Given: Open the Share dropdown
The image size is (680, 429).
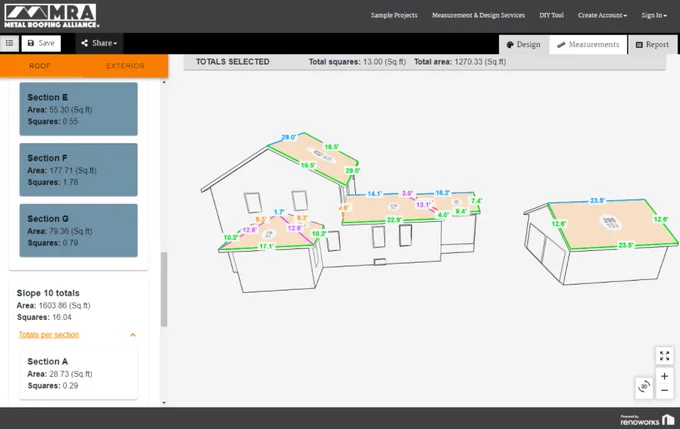Looking at the screenshot, I should [x=99, y=43].
